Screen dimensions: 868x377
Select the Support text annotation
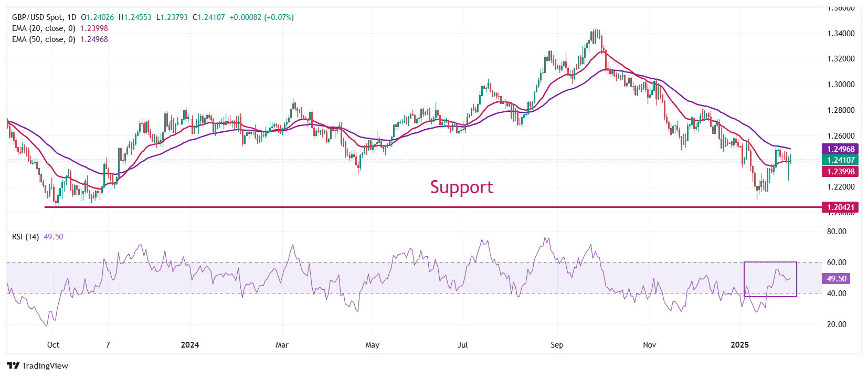tap(461, 187)
